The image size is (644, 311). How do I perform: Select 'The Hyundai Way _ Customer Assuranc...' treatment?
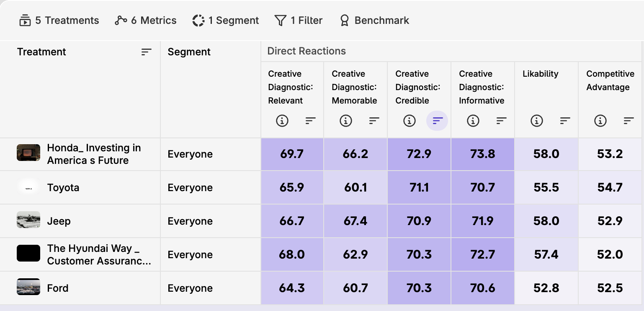coord(99,255)
